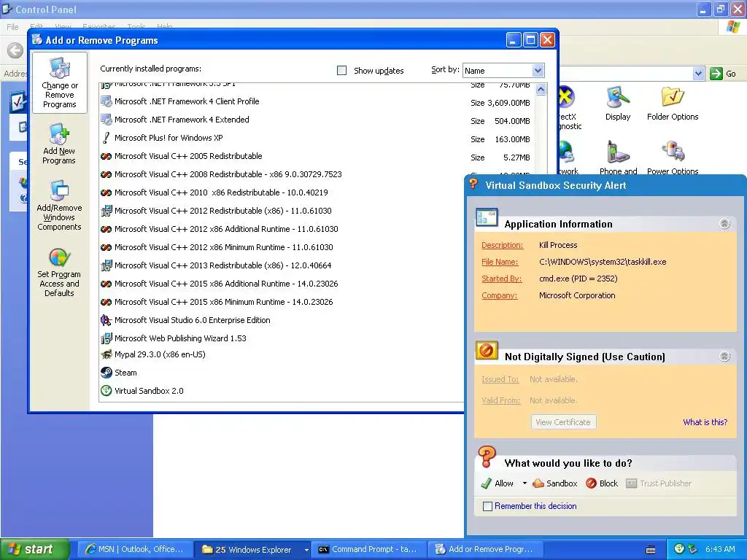
Task: Click the Mypal 29.3.0 program icon
Action: [x=107, y=354]
